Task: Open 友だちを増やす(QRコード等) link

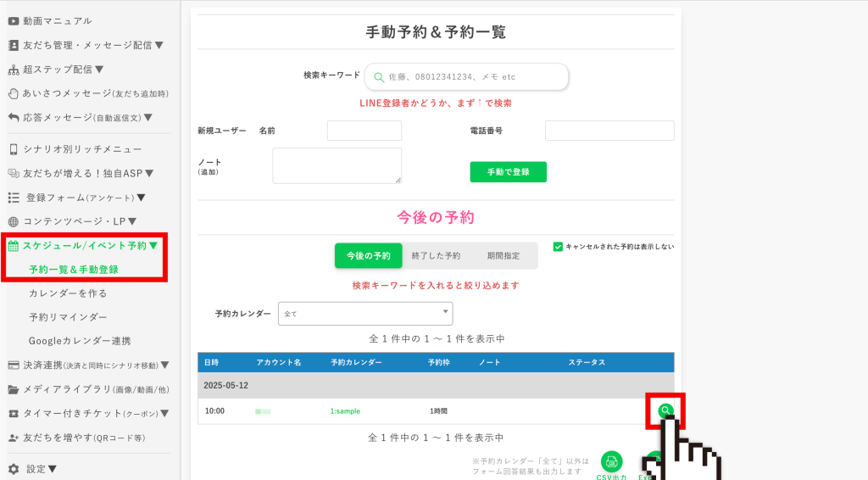Action: (x=84, y=438)
